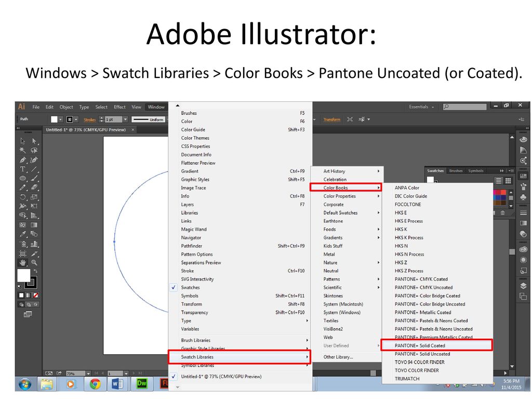Viewport: 532px width, 399px height.
Task: Open Google Chrome from the taskbar
Action: pyautogui.click(x=95, y=384)
